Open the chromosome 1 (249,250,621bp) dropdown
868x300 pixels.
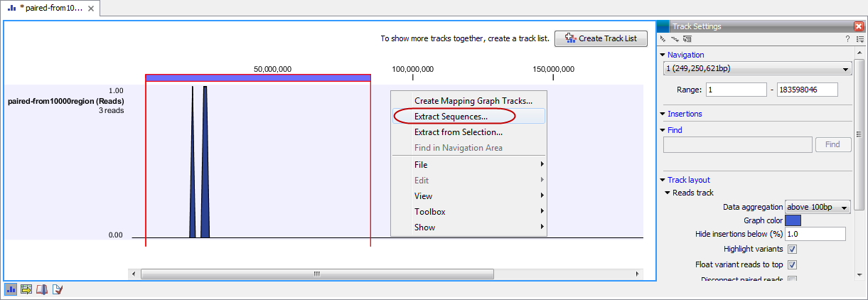click(757, 69)
